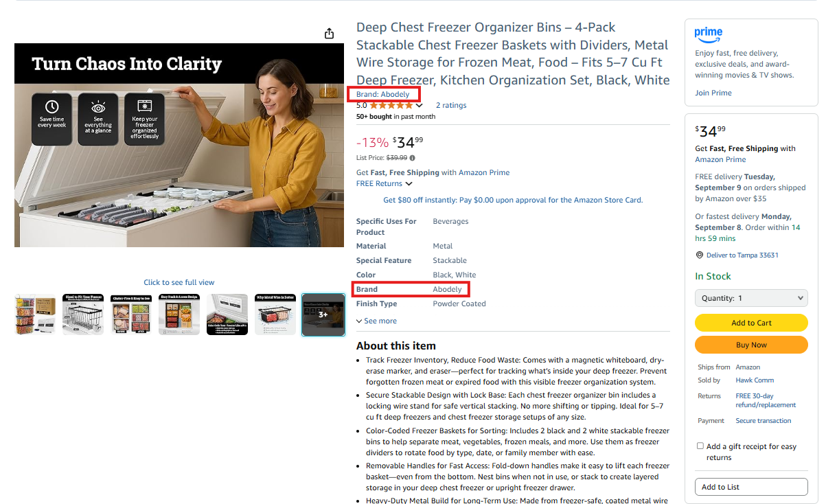Click Add to Cart button

pyautogui.click(x=751, y=323)
